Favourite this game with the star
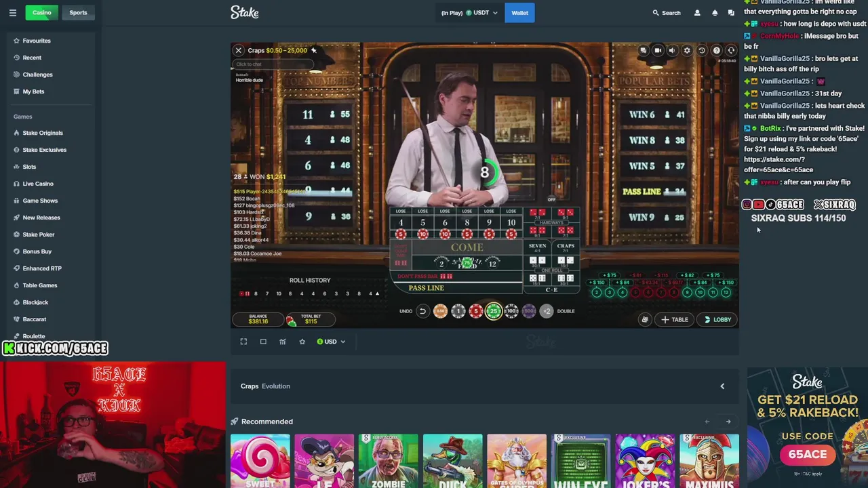The image size is (868, 488). coord(302,342)
